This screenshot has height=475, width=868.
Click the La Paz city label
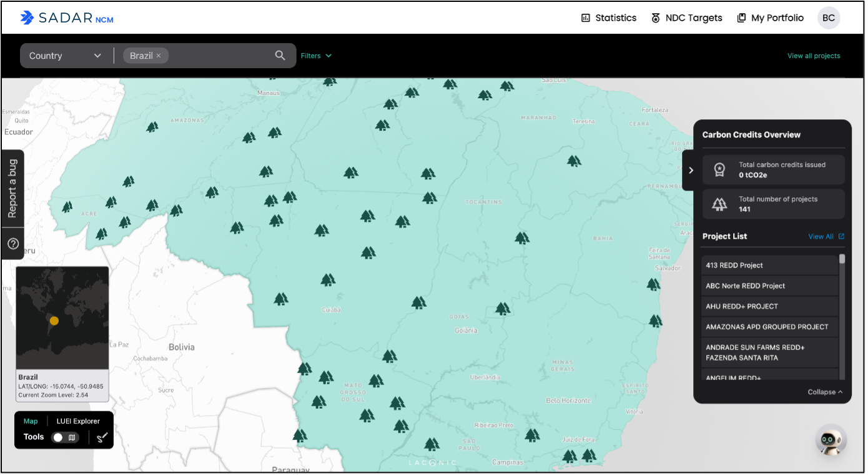click(119, 344)
